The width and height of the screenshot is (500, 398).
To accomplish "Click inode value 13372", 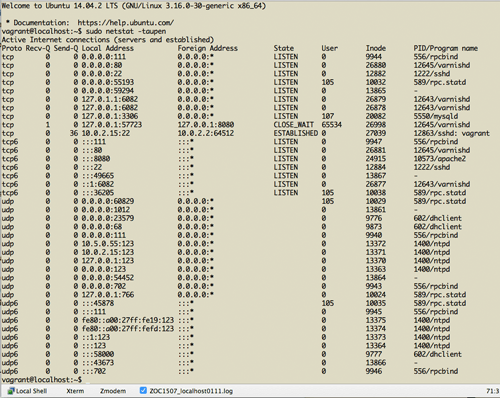I will point(376,244).
